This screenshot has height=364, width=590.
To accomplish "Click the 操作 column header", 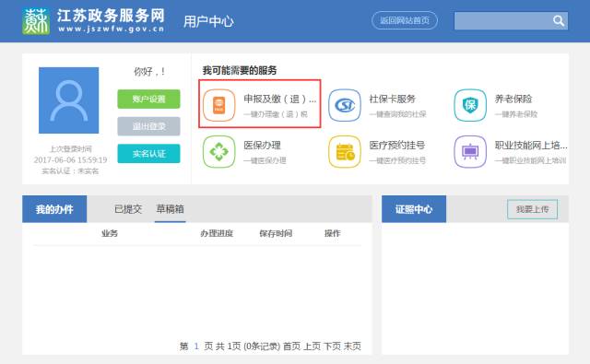I will click(332, 233).
